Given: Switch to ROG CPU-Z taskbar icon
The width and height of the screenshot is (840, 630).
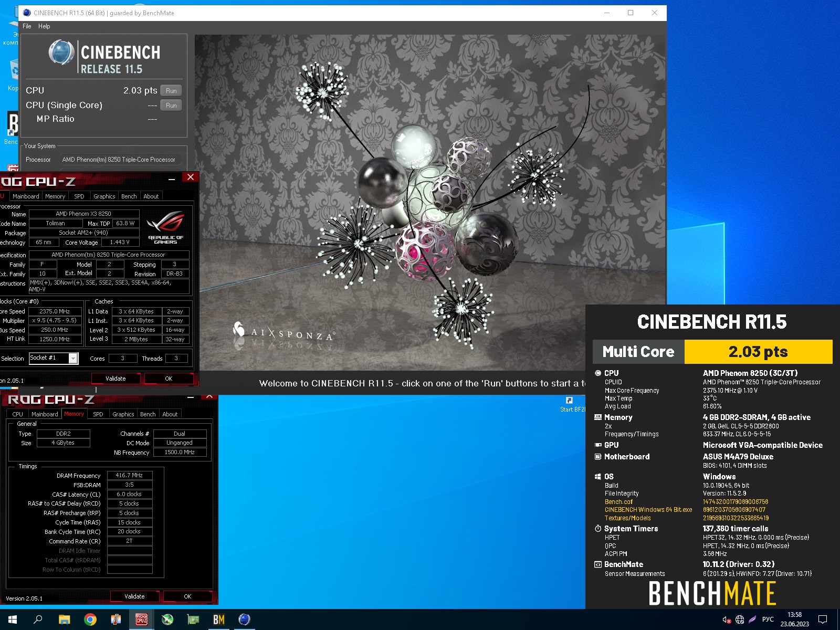Looking at the screenshot, I should (x=142, y=619).
